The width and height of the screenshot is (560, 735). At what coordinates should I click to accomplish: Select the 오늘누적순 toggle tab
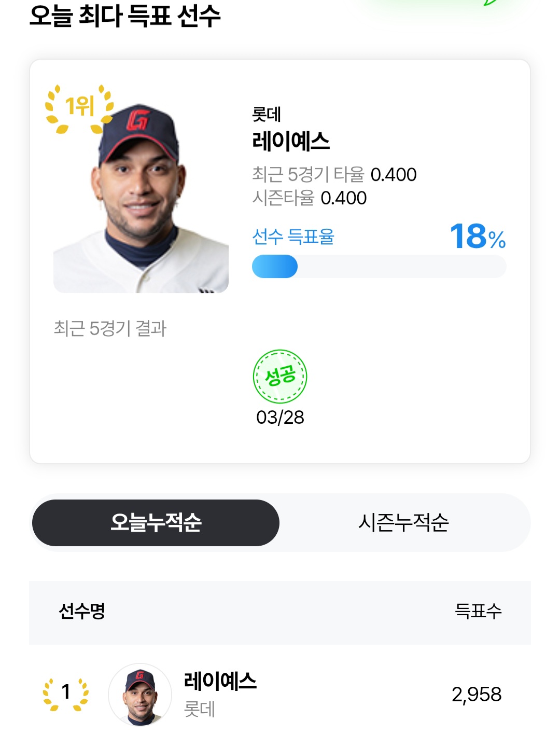coord(156,522)
